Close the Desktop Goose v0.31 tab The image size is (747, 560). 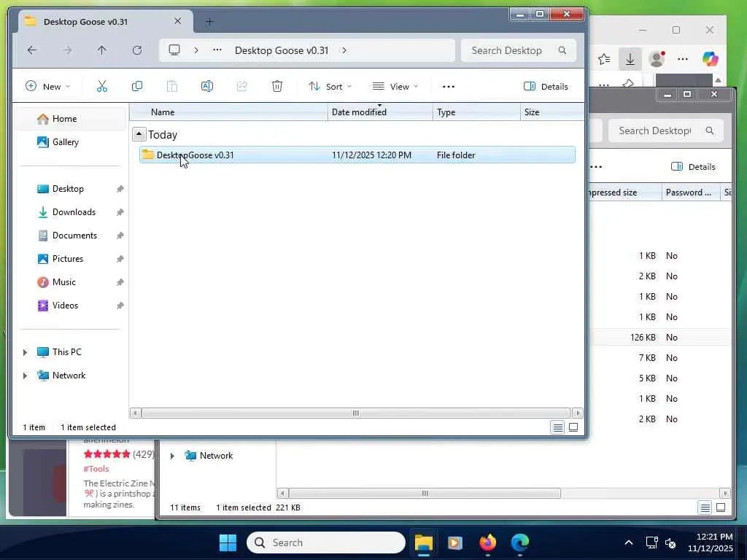178,21
